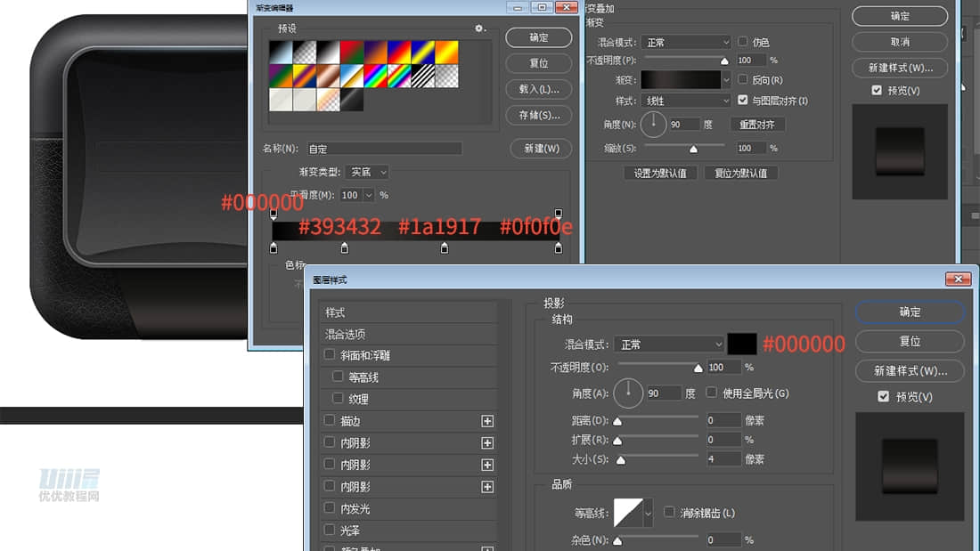
Task: Select 混合选项 in layer style list
Action: 409,334
